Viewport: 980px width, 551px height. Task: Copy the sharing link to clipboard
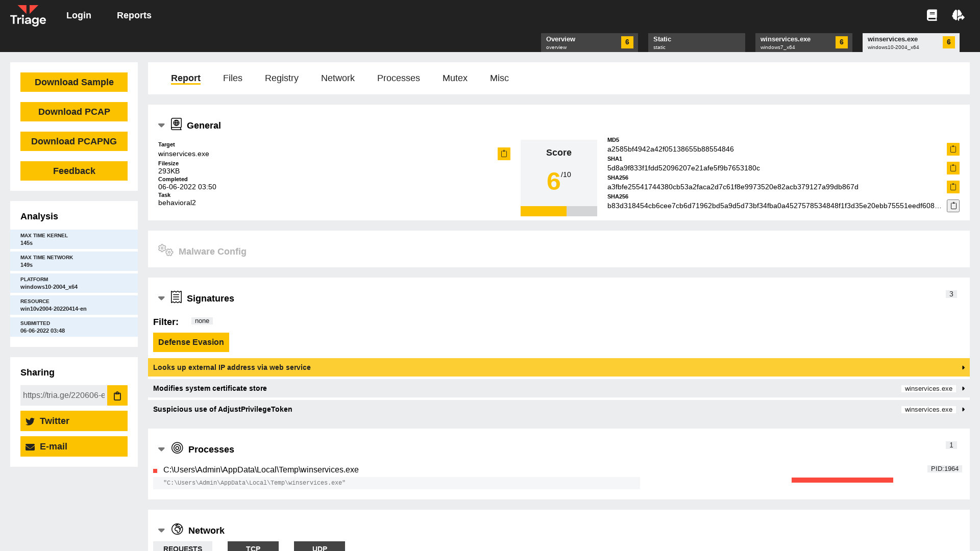(x=117, y=395)
